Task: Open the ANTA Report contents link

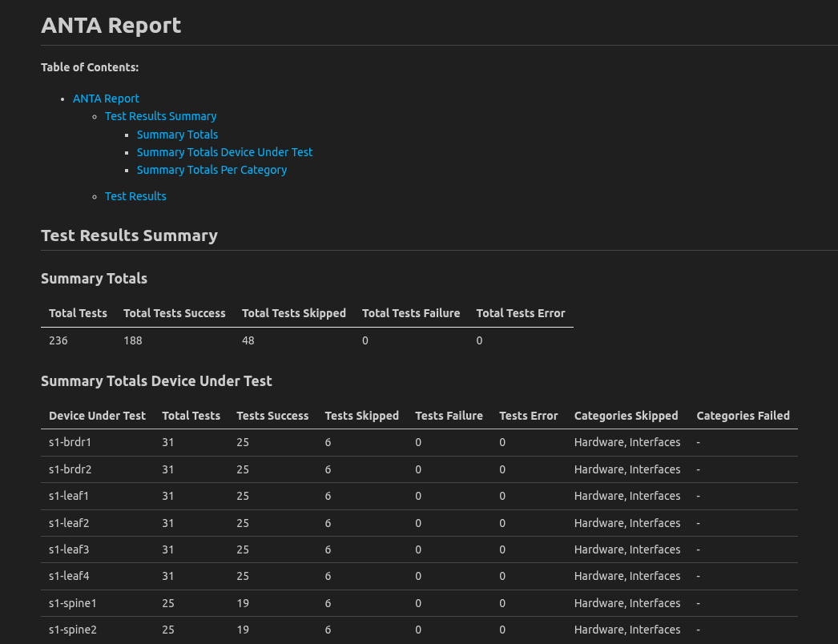Action: tap(106, 99)
